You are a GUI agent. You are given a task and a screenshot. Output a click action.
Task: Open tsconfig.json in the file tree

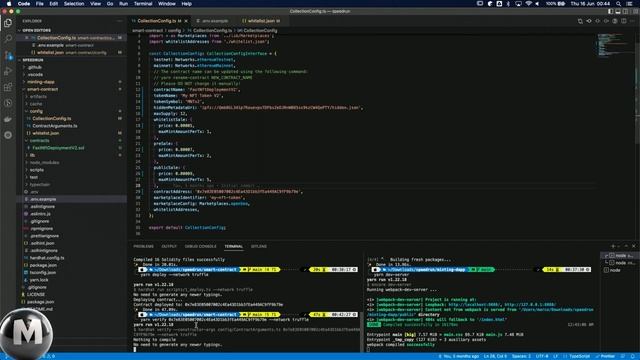pyautogui.click(x=42, y=273)
